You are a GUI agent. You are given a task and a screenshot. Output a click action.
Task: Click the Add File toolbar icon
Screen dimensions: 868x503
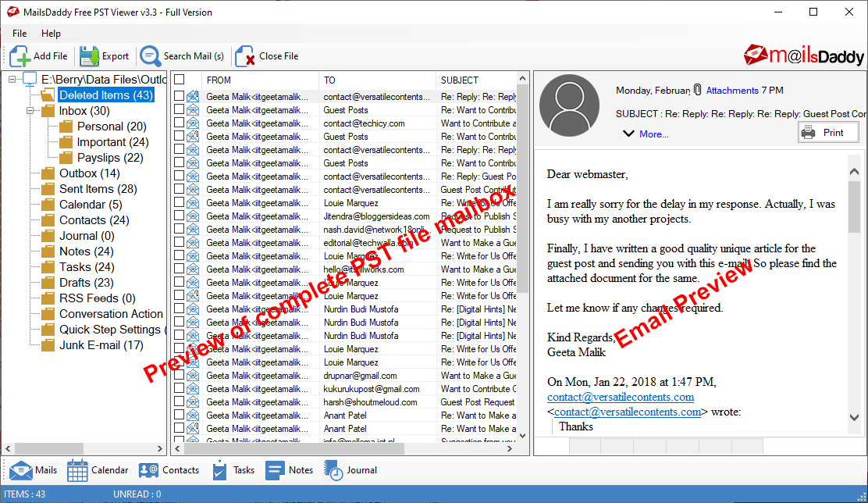pyautogui.click(x=20, y=56)
